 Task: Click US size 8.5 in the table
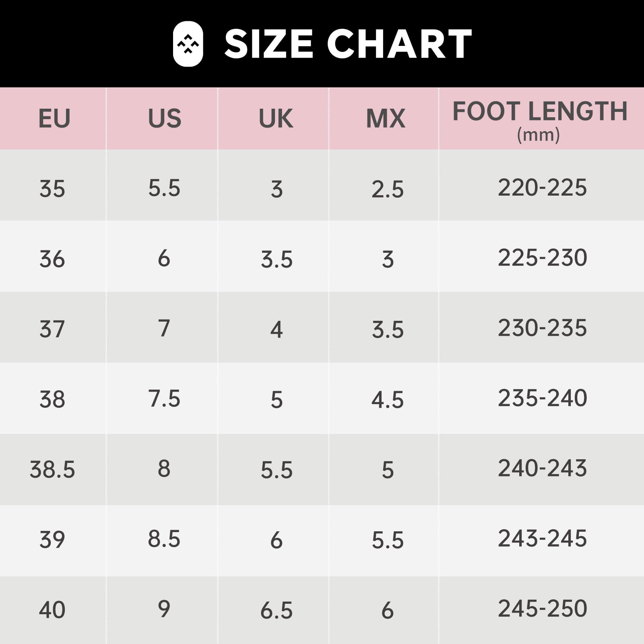coord(164,539)
